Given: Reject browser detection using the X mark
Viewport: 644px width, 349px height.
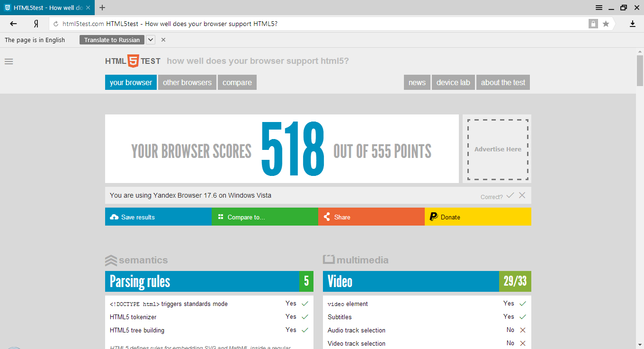Looking at the screenshot, I should click(x=522, y=195).
